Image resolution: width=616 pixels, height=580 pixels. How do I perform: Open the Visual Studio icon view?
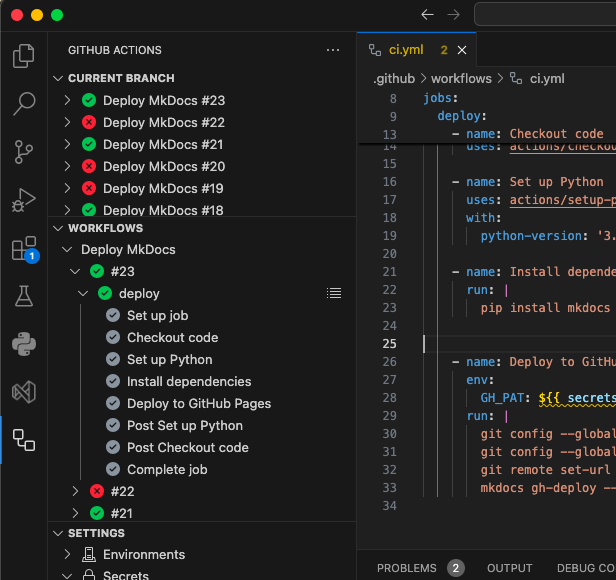click(x=24, y=392)
